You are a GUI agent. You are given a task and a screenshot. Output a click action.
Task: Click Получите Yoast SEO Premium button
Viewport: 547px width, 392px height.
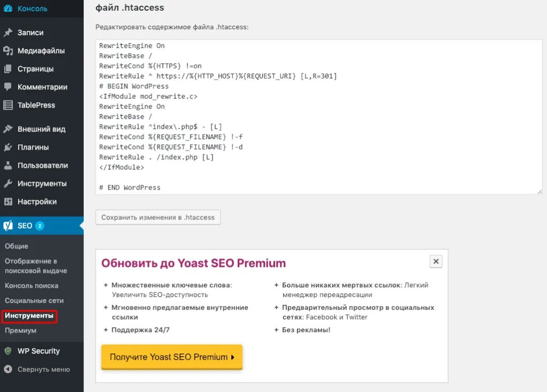(171, 357)
